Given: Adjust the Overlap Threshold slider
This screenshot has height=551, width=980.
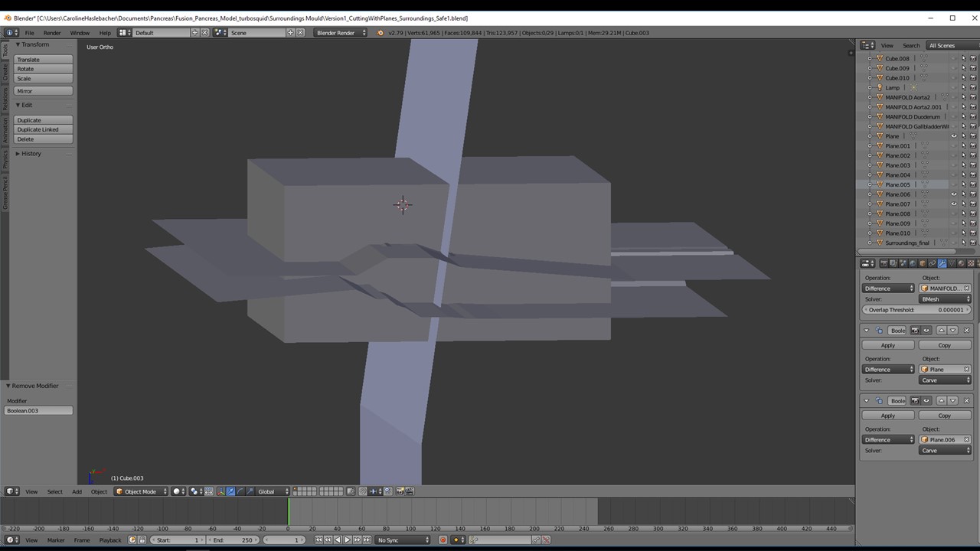Looking at the screenshot, I should point(916,310).
